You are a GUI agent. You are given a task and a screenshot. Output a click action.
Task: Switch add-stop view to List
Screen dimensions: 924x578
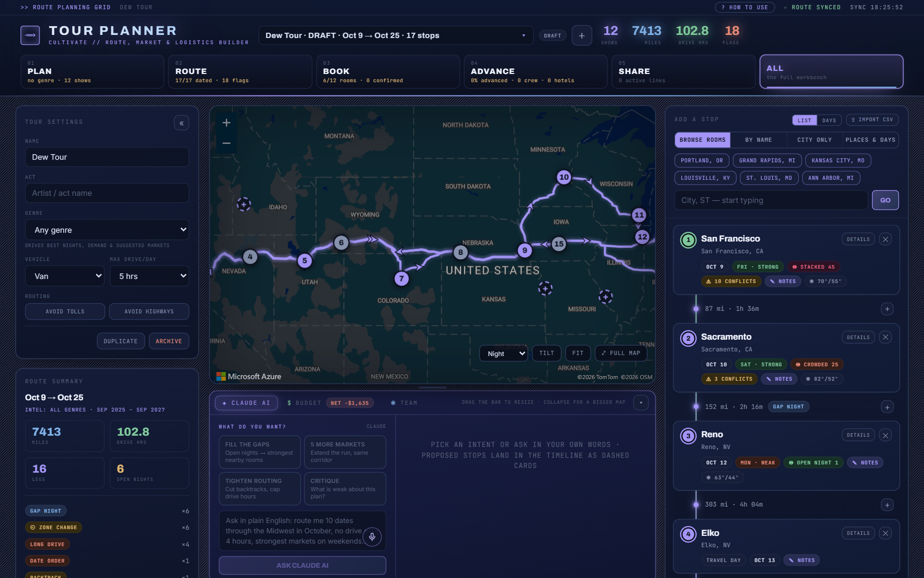(804, 120)
